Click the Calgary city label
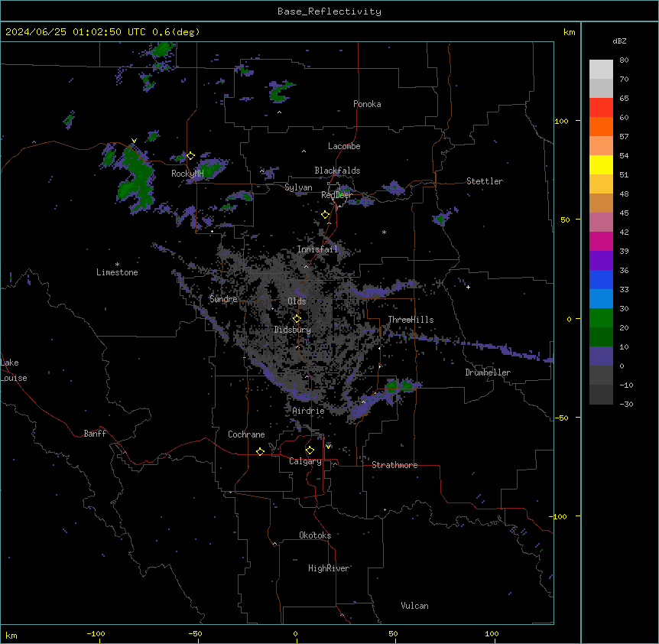 pos(305,461)
